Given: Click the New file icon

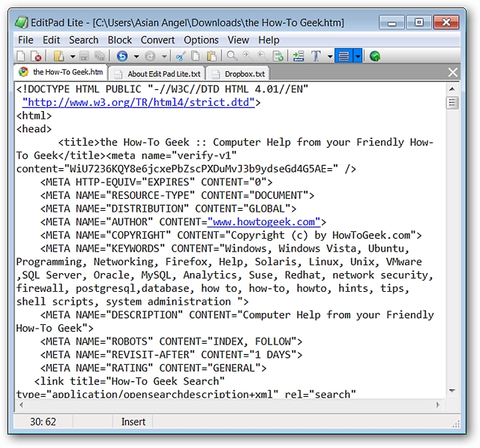Looking at the screenshot, I should (21, 56).
